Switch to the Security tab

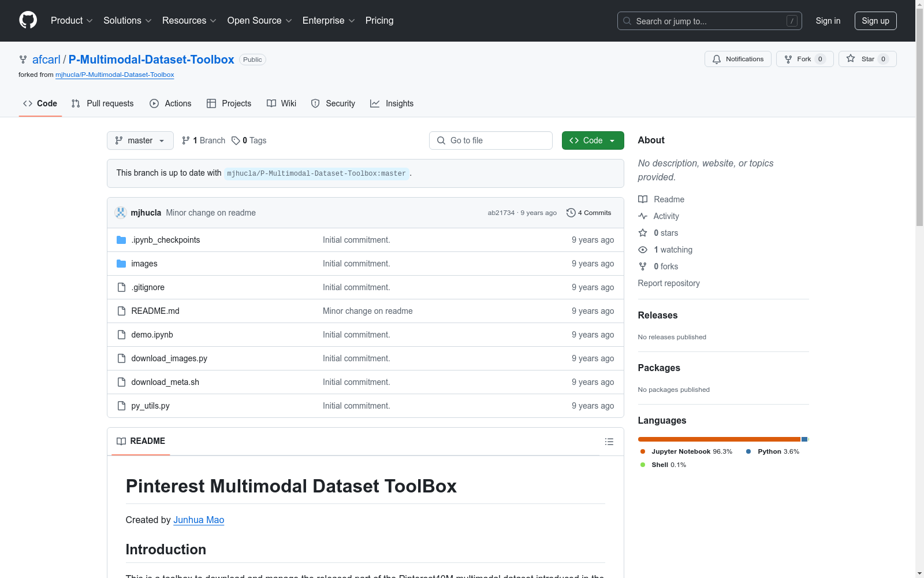333,103
